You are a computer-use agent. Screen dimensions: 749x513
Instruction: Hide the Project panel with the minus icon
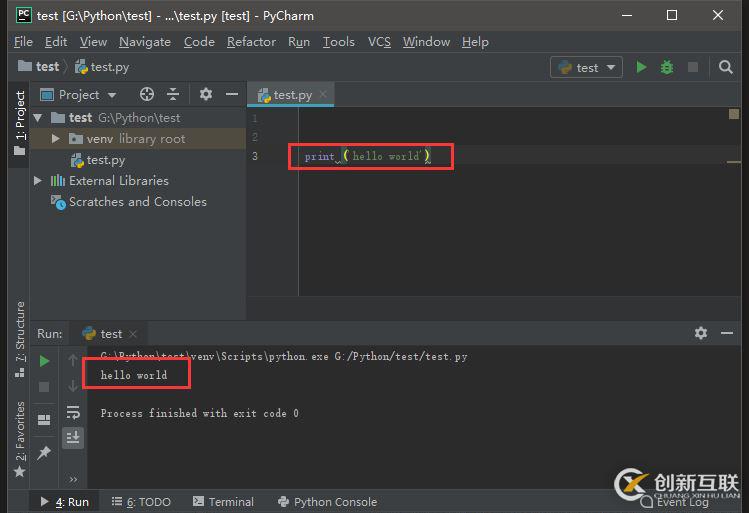pos(232,94)
